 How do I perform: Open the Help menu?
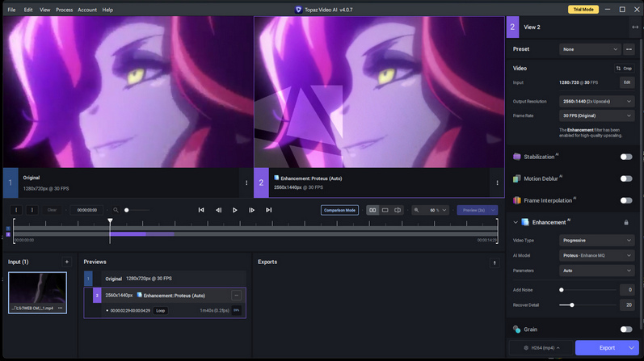tap(107, 10)
